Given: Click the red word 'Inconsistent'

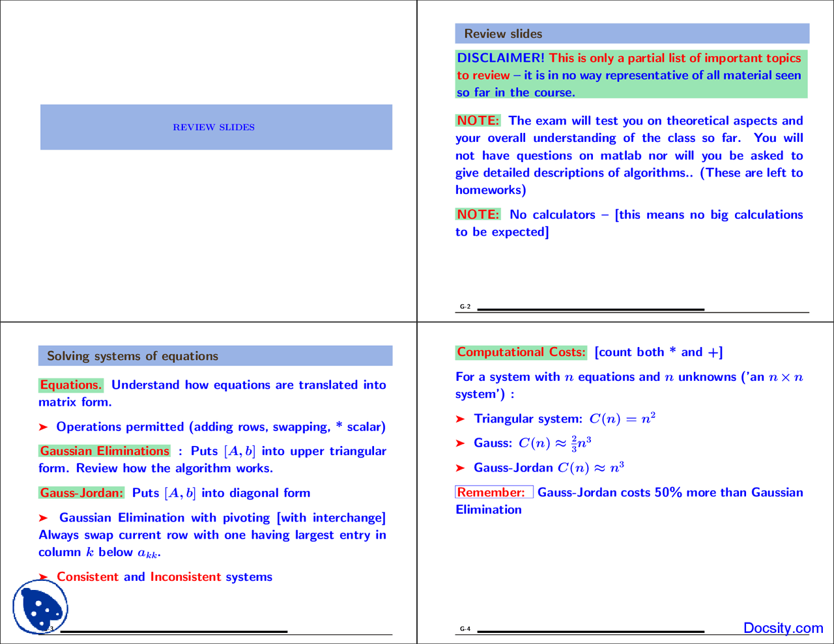Looking at the screenshot, I should point(186,577).
